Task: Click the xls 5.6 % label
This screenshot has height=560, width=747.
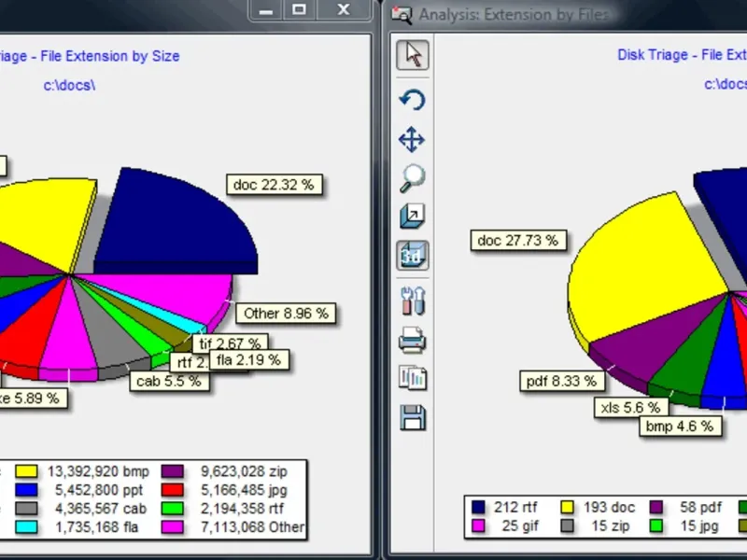Action: 631,408
